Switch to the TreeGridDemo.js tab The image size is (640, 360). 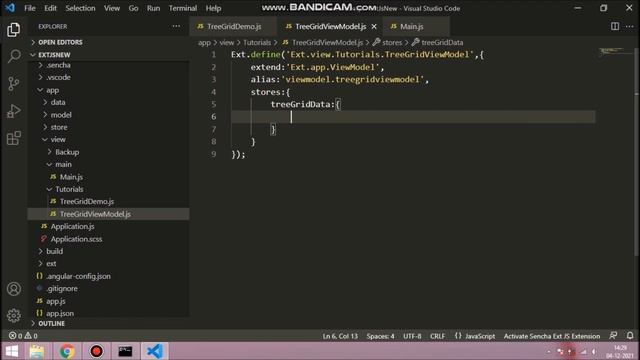[233, 27]
